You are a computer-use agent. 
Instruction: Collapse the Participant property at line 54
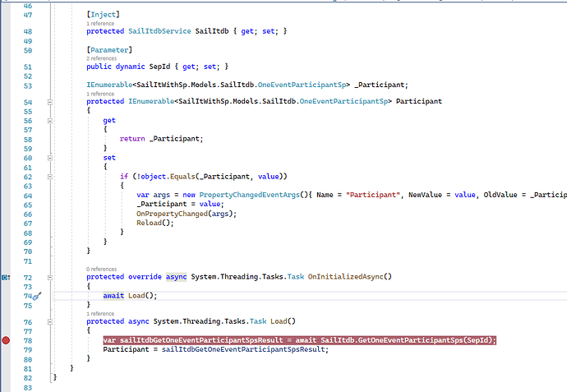pos(50,103)
